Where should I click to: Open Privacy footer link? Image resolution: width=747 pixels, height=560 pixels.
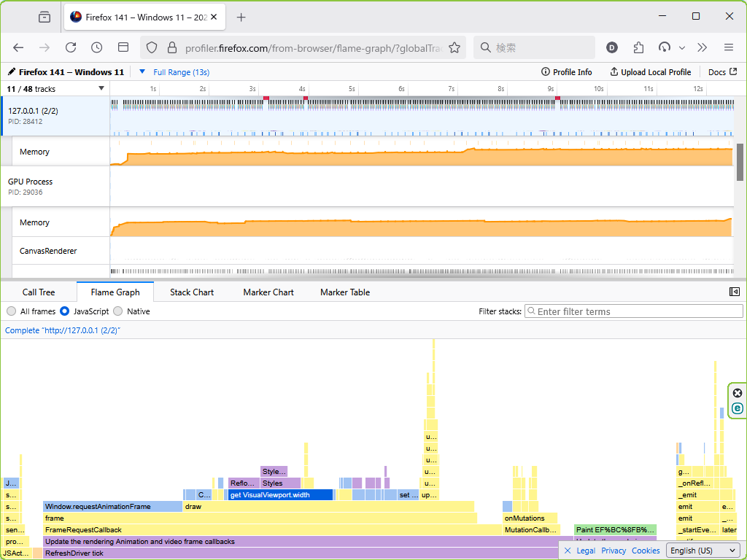[613, 551]
